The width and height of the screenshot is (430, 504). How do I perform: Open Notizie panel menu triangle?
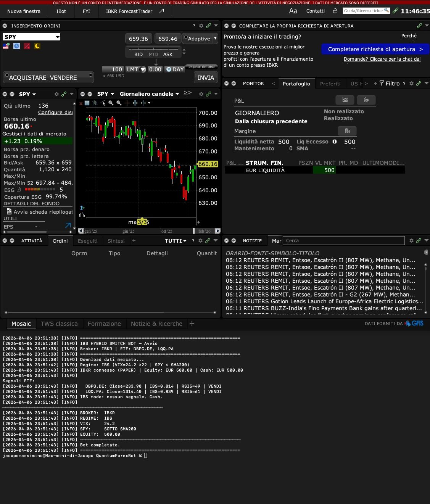[426, 240]
